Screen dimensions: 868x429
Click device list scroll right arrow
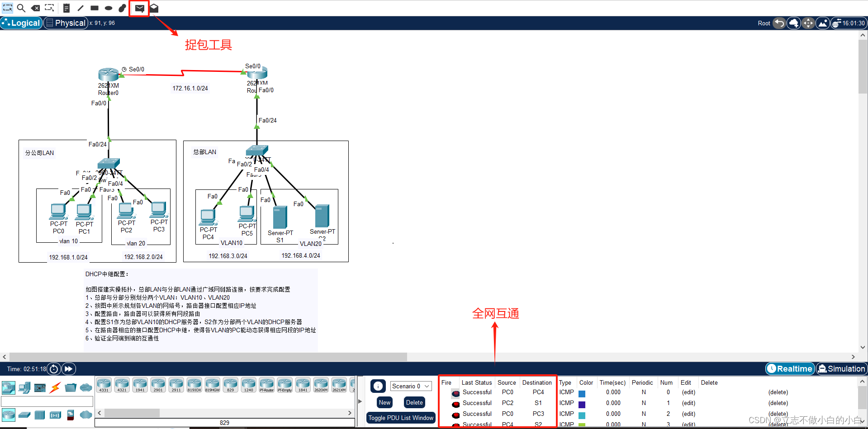[x=349, y=413]
